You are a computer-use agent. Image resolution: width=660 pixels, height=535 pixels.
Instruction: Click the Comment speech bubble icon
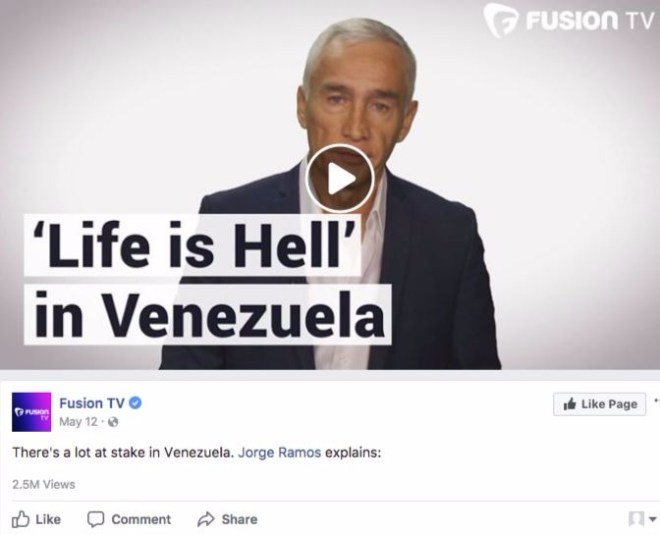point(96,519)
